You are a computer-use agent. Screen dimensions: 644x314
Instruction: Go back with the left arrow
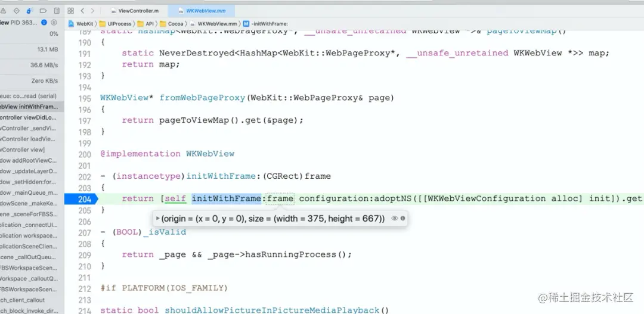click(x=82, y=11)
